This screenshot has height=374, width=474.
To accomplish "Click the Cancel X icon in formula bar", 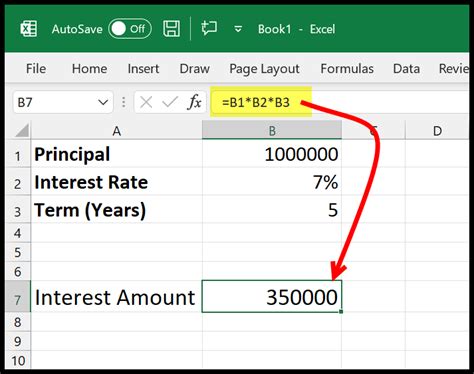I will [146, 102].
